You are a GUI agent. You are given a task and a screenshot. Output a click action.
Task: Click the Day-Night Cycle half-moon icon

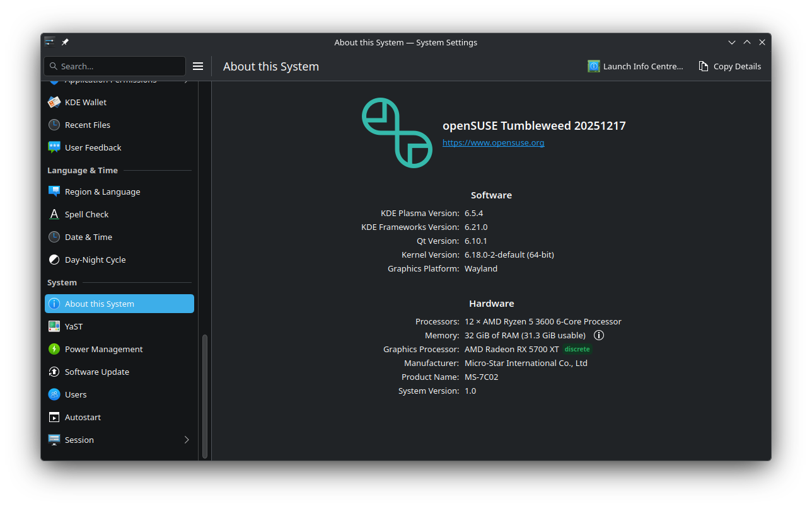click(54, 260)
